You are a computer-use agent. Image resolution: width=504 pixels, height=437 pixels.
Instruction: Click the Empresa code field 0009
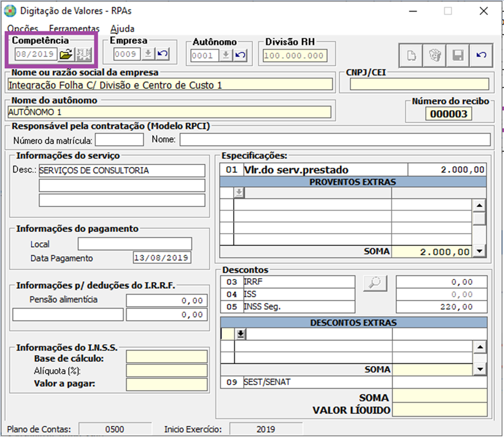(127, 54)
